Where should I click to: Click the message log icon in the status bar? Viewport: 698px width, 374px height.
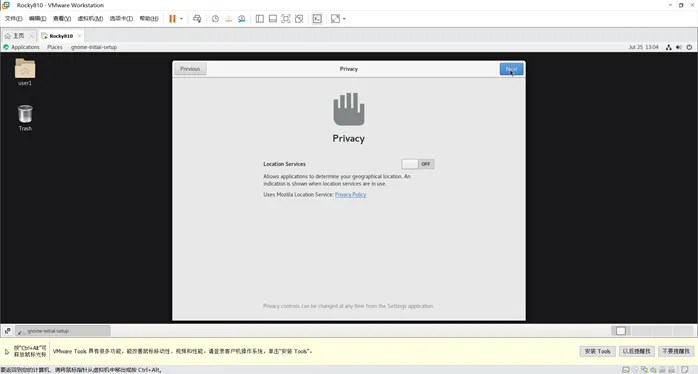tap(685, 370)
